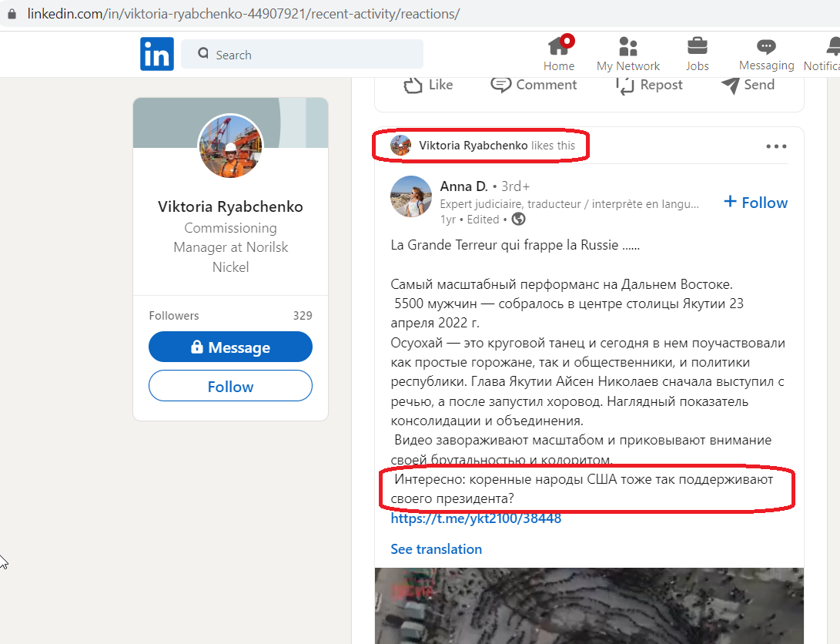Click the browser address bar URL
Screen dimensions: 840x644
[244, 13]
